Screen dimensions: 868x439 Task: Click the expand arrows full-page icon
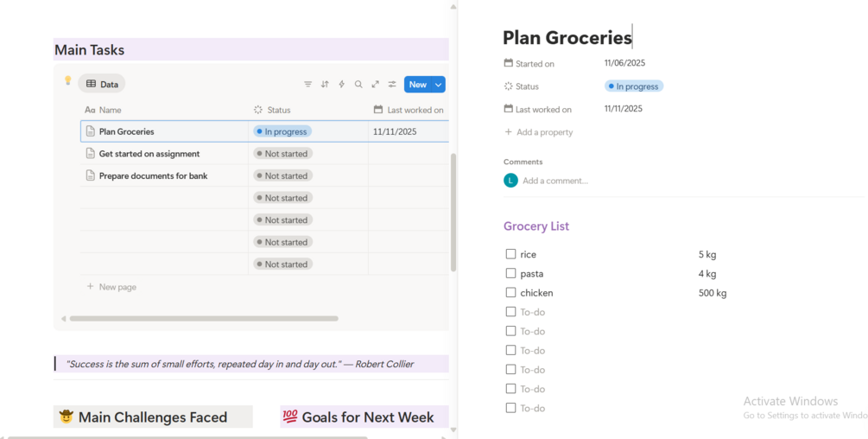(376, 85)
